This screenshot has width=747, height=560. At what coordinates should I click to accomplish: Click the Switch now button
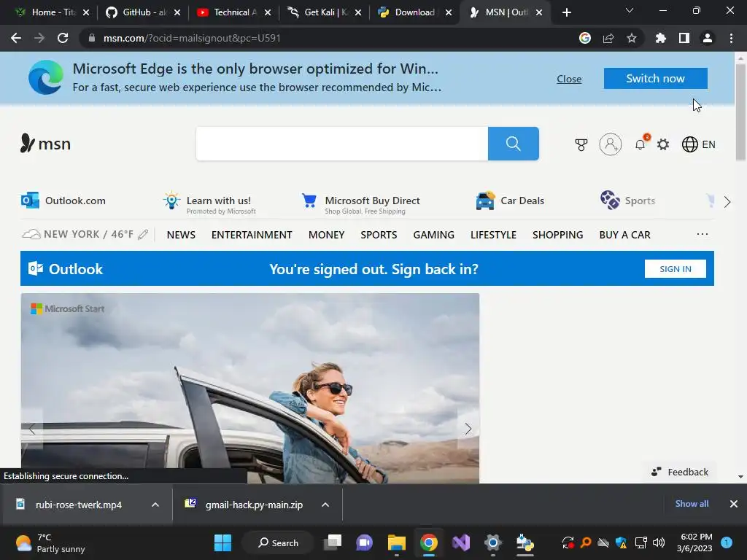pos(656,78)
